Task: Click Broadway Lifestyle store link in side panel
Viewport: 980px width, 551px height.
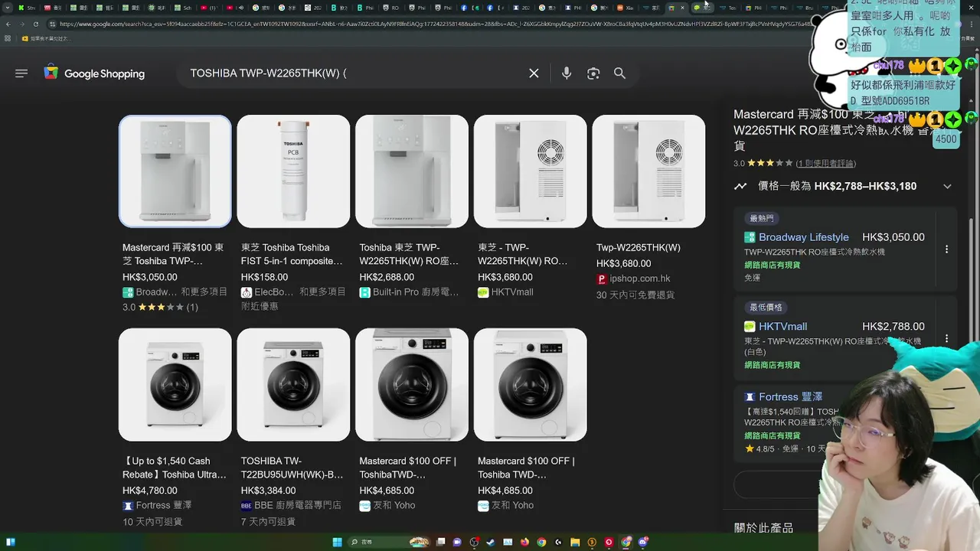Action: pyautogui.click(x=803, y=237)
